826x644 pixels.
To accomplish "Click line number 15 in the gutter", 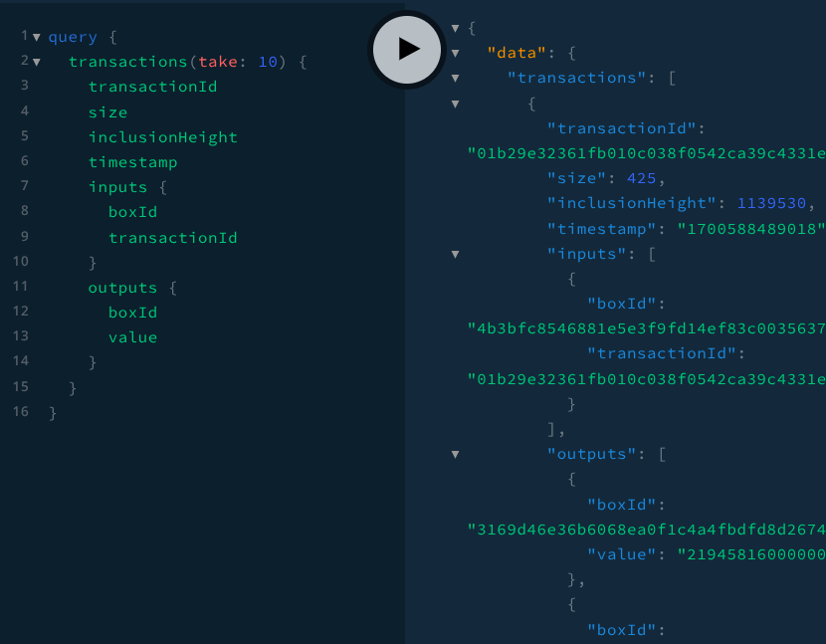I will point(21,387).
